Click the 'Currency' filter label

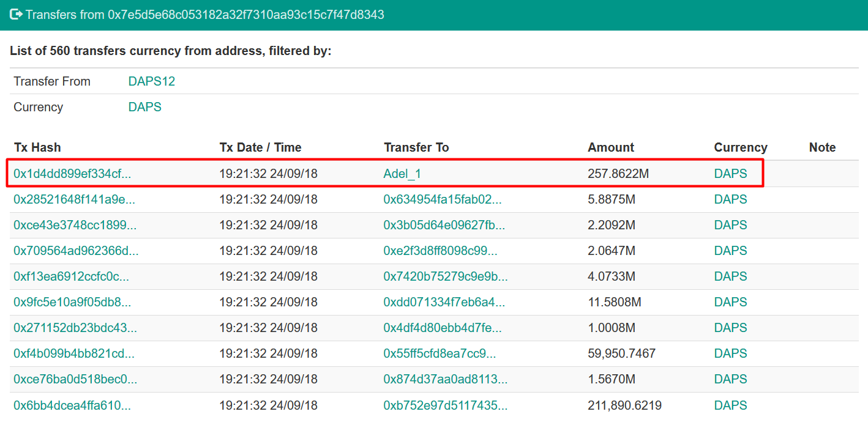[x=38, y=107]
